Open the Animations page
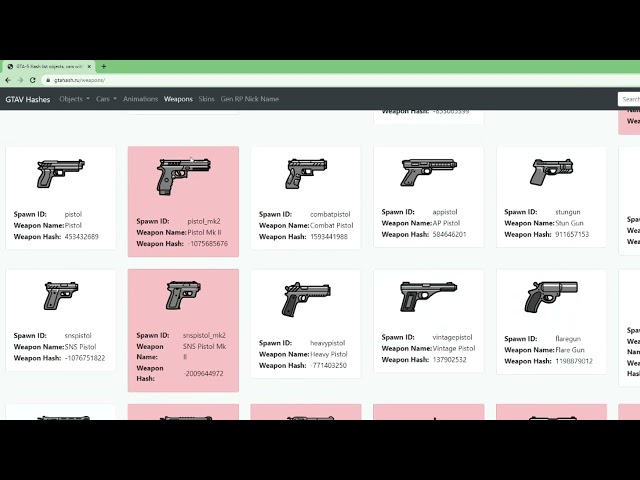The width and height of the screenshot is (640, 480). click(140, 99)
